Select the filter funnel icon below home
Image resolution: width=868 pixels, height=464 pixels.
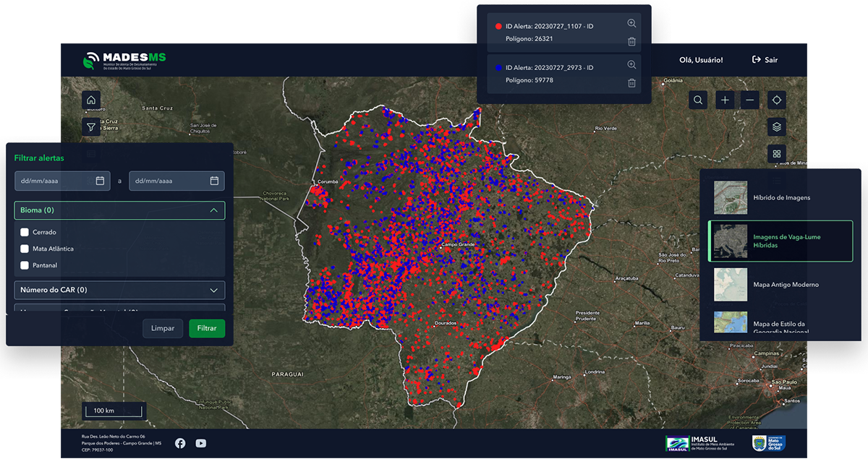pyautogui.click(x=90, y=126)
